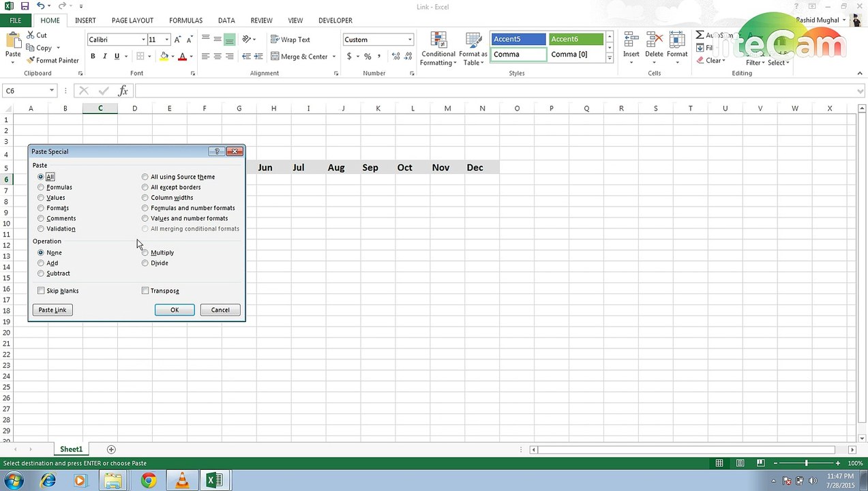Click the Cut scissors icon
868x491 pixels.
31,35
